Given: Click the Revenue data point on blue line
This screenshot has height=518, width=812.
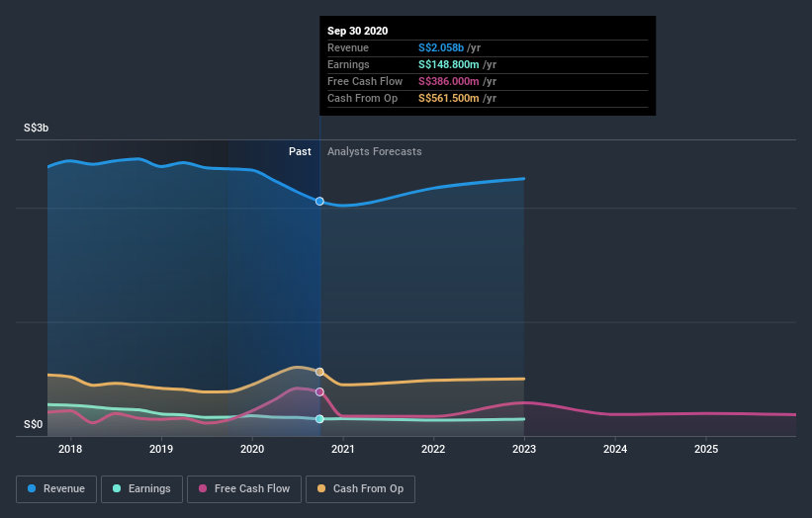Looking at the screenshot, I should pyautogui.click(x=319, y=202).
